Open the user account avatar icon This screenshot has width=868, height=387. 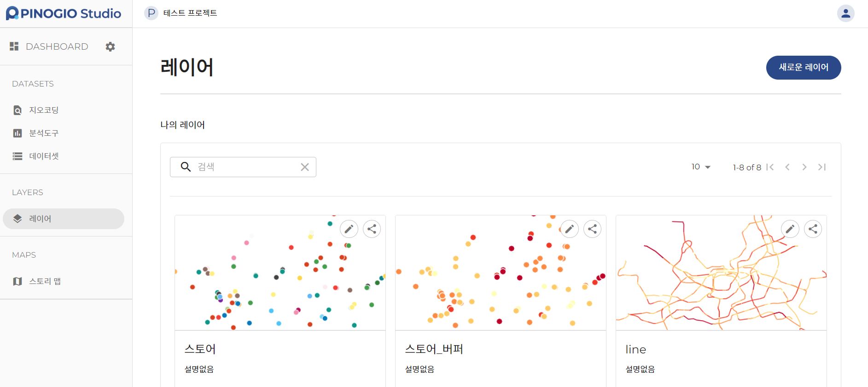click(845, 13)
